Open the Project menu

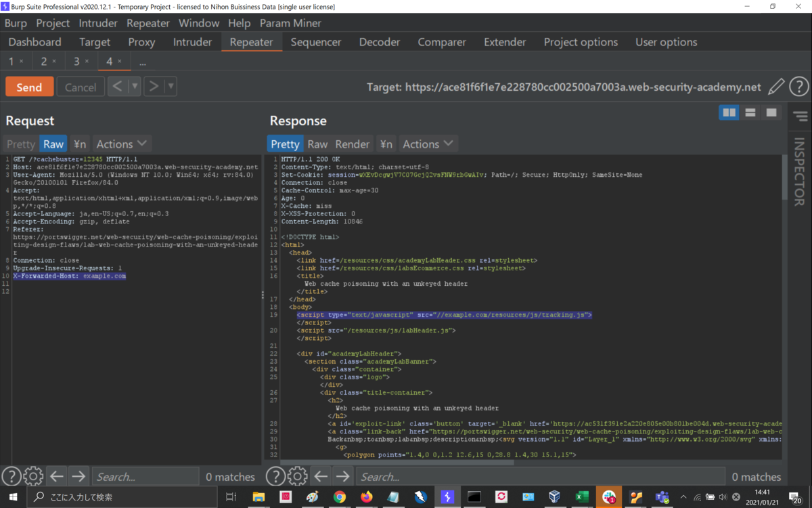[x=53, y=23]
